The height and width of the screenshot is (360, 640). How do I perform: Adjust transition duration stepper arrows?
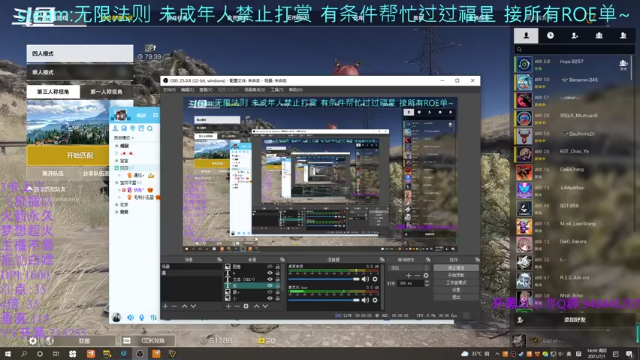427,283
